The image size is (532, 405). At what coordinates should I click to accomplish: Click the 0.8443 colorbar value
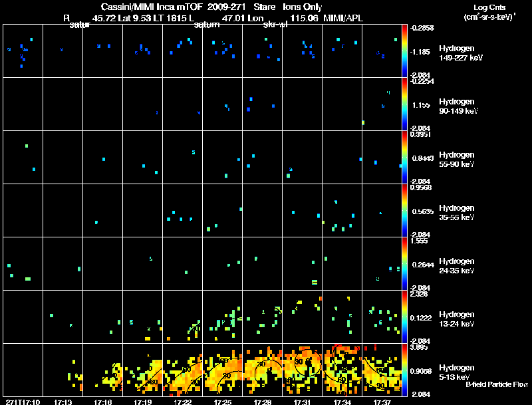pyautogui.click(x=423, y=158)
